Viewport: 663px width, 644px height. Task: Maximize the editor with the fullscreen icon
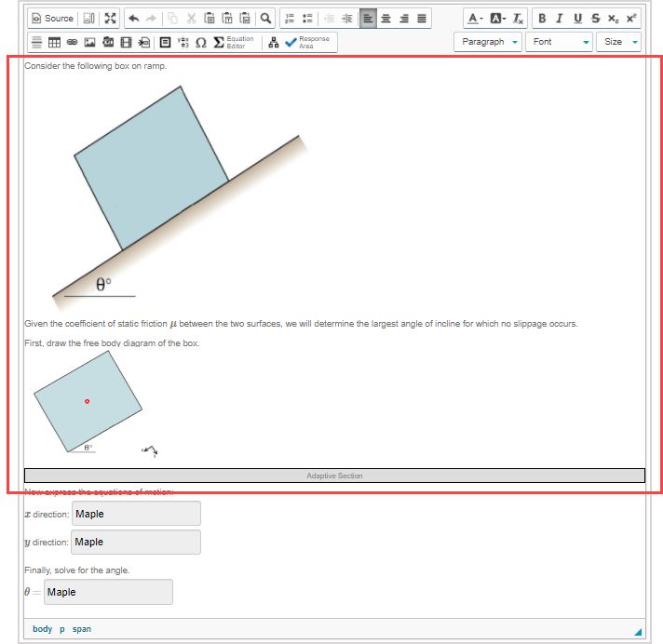[111, 19]
